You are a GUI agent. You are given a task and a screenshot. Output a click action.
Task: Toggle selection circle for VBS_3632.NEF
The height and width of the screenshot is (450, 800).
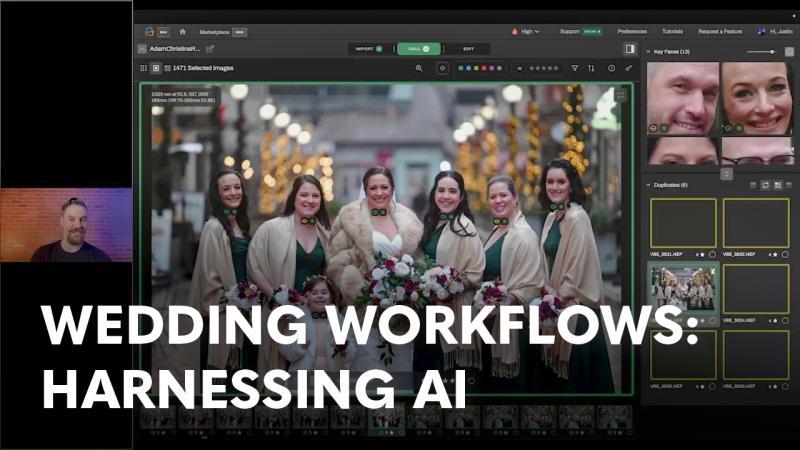point(786,255)
